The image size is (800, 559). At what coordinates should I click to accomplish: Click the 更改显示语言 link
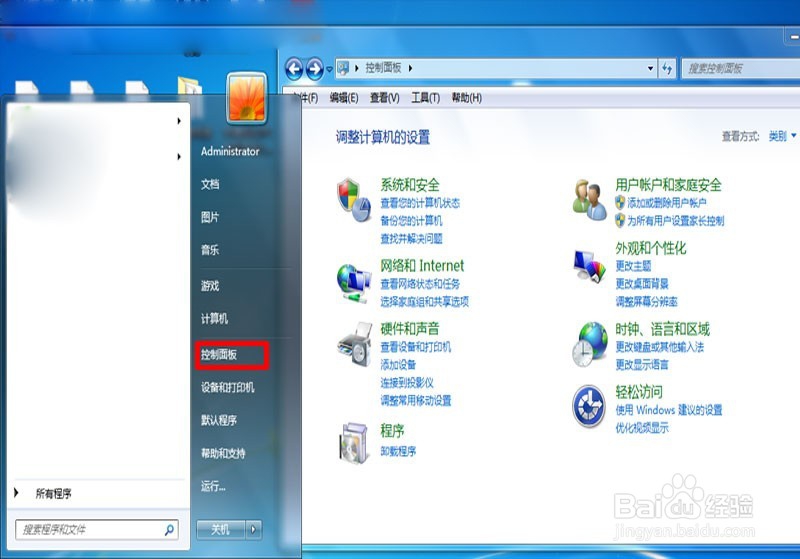pos(642,365)
